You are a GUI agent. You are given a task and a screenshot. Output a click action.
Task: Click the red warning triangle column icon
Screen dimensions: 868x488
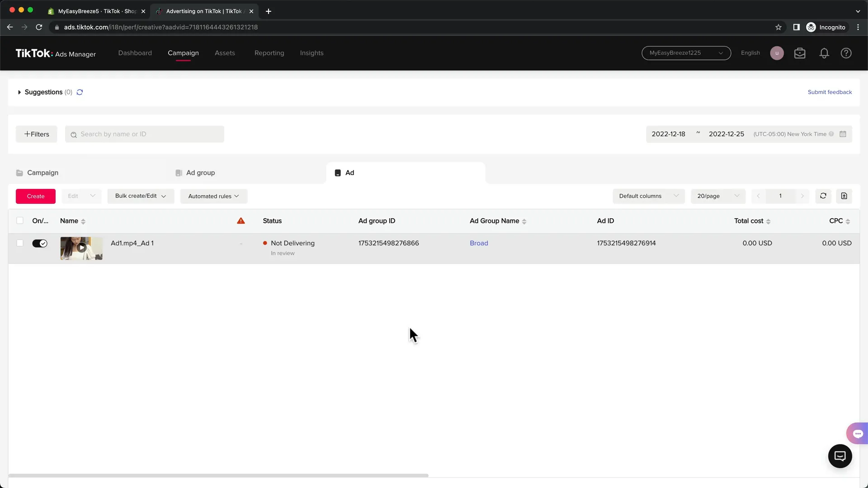(241, 221)
